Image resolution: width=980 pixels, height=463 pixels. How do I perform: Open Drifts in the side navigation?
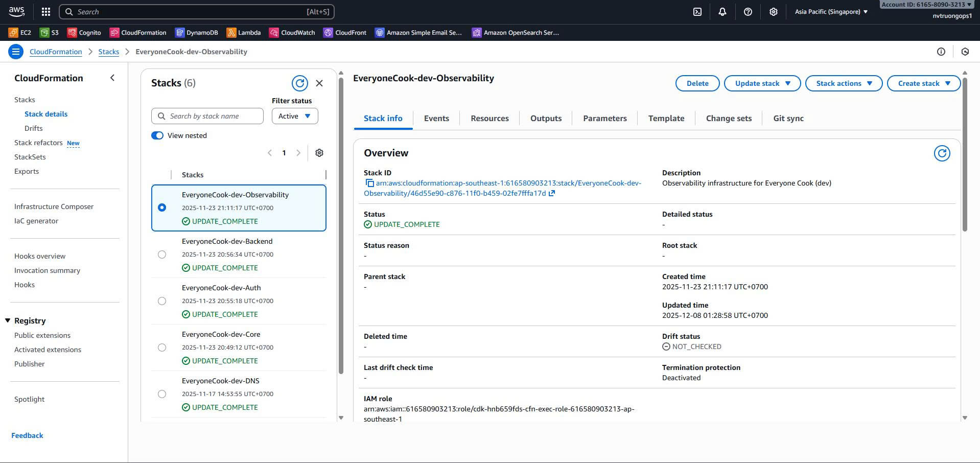(x=33, y=128)
